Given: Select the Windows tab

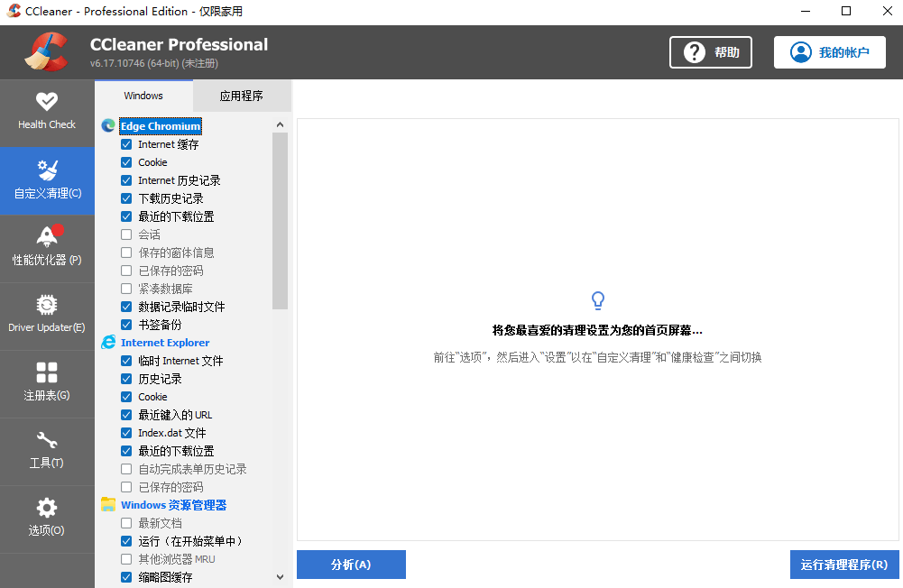Looking at the screenshot, I should (144, 95).
